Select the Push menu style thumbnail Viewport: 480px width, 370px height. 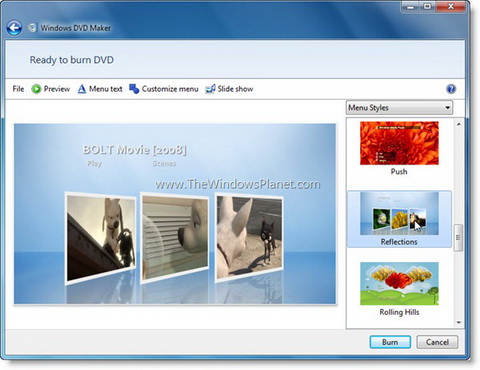[399, 143]
